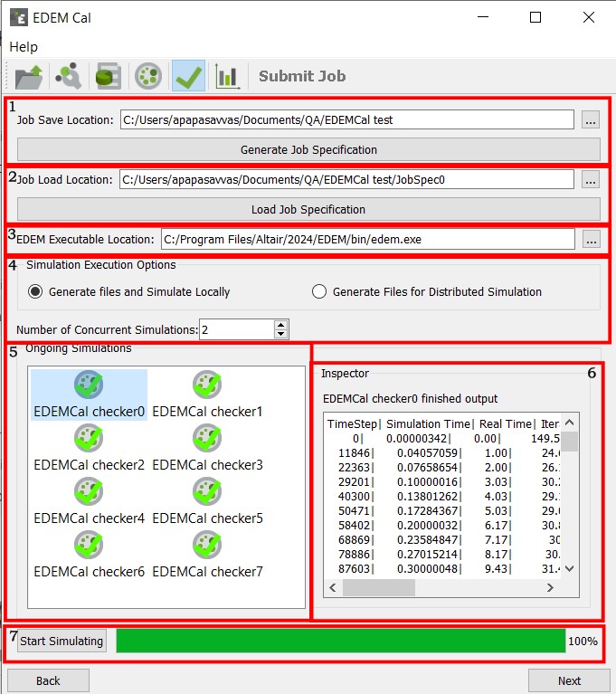
Task: Maximize the EDEM Cal window
Action: [535, 18]
